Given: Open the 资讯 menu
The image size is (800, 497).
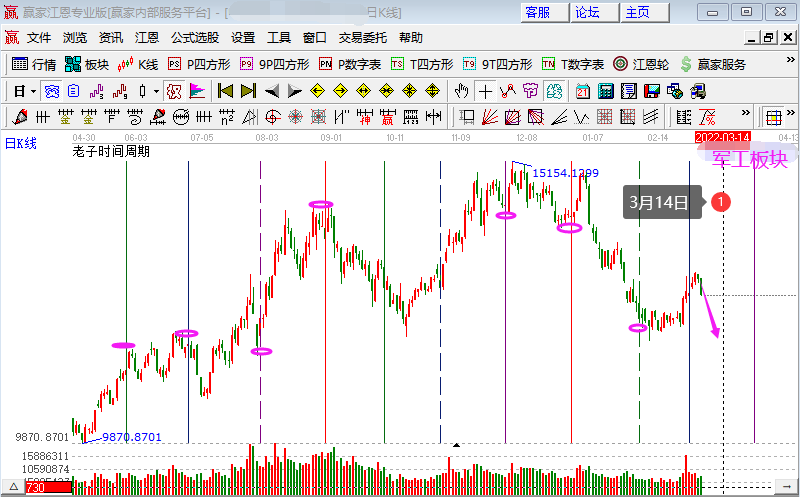Looking at the screenshot, I should coord(111,38).
